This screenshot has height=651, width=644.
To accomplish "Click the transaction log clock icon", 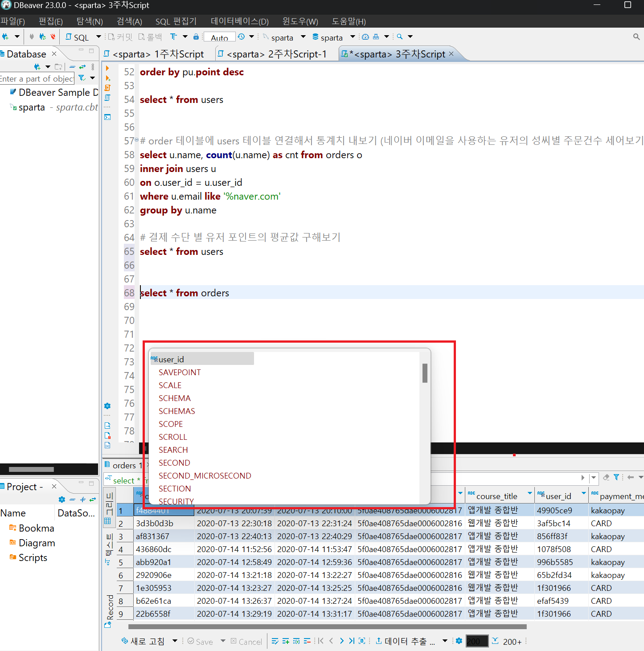I will click(241, 37).
